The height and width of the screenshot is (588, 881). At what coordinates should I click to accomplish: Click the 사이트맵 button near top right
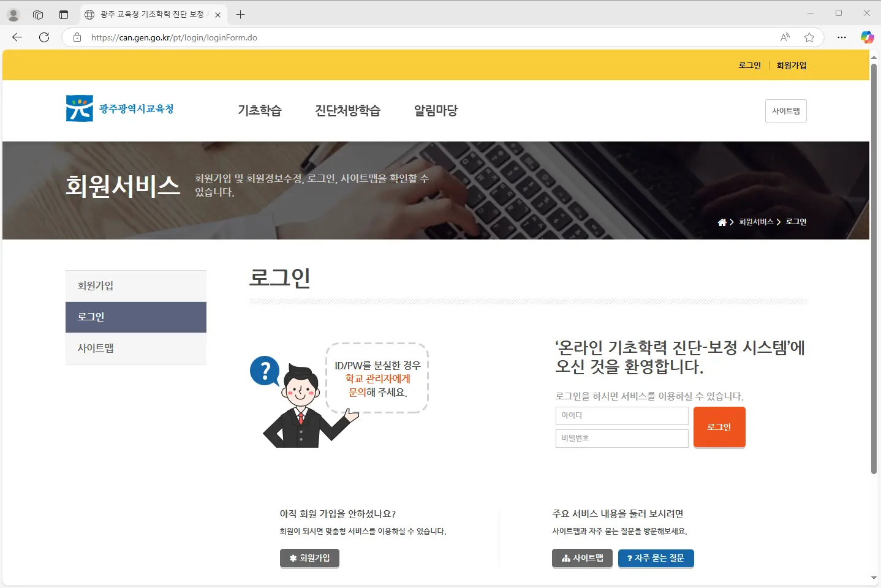[785, 111]
